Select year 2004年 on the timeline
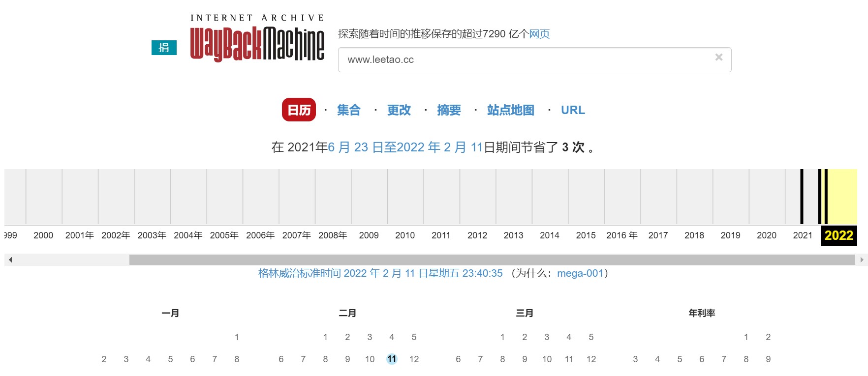Image resolution: width=868 pixels, height=376 pixels. coord(188,235)
